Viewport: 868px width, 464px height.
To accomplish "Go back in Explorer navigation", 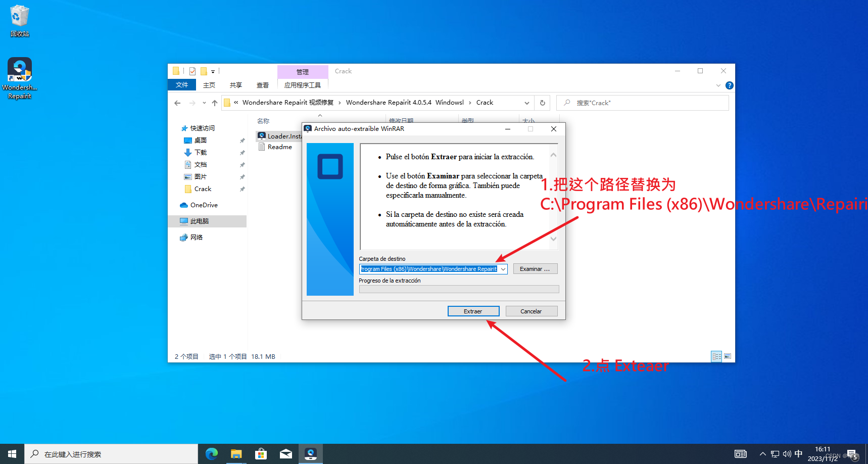I will pos(177,103).
